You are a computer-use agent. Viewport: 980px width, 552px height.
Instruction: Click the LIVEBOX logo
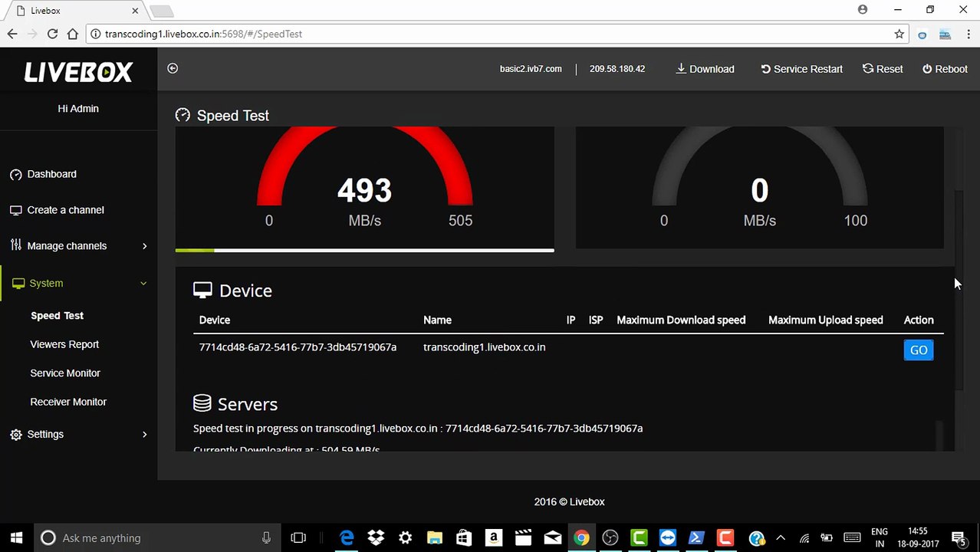coord(78,72)
